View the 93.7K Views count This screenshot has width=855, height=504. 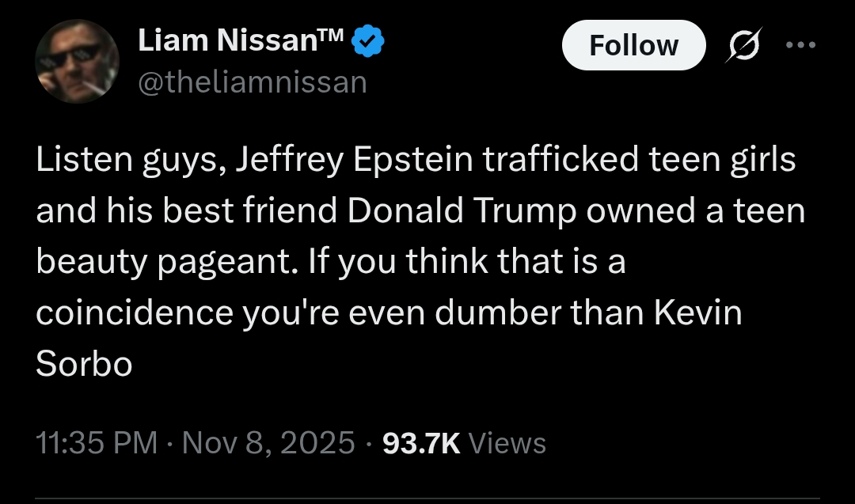464,443
